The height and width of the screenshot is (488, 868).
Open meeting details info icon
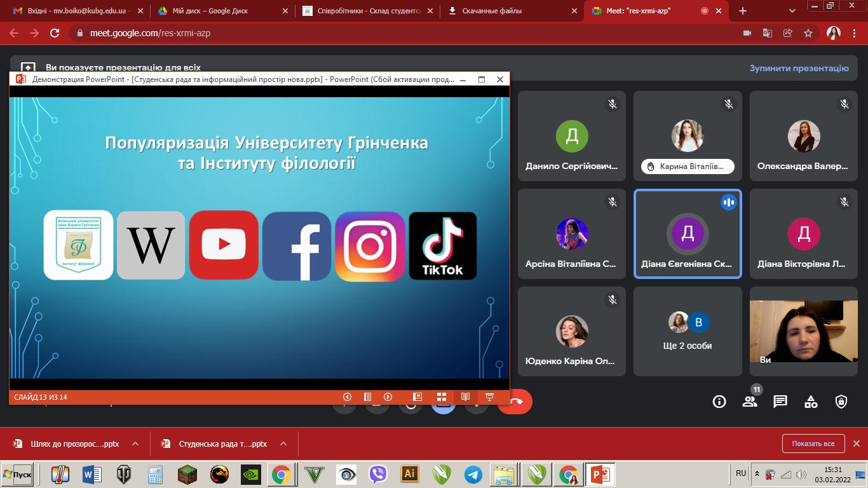719,402
